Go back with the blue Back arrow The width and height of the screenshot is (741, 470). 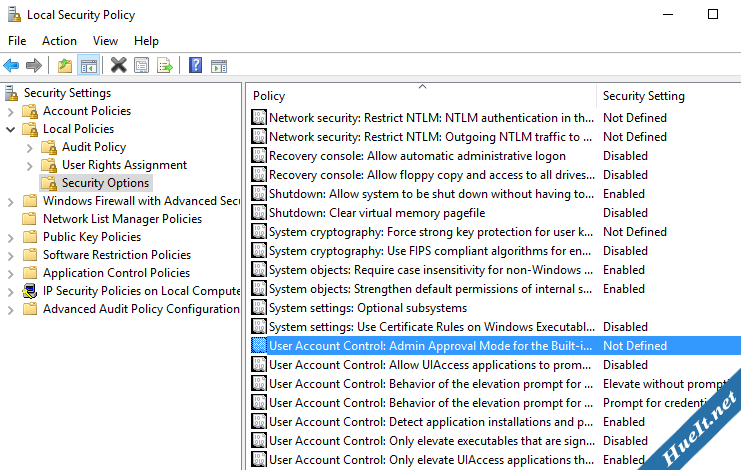11,65
